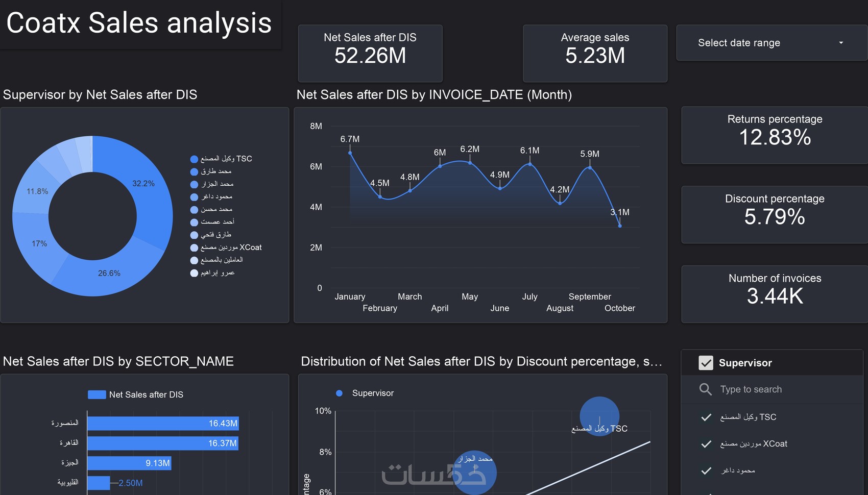Click the Supervisor legend dot in scatter chart
Viewport: 868px width, 495px height.
339,393
